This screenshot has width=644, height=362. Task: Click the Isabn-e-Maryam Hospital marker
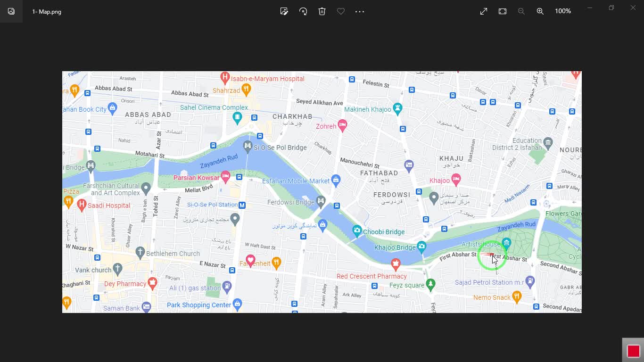[x=225, y=77]
